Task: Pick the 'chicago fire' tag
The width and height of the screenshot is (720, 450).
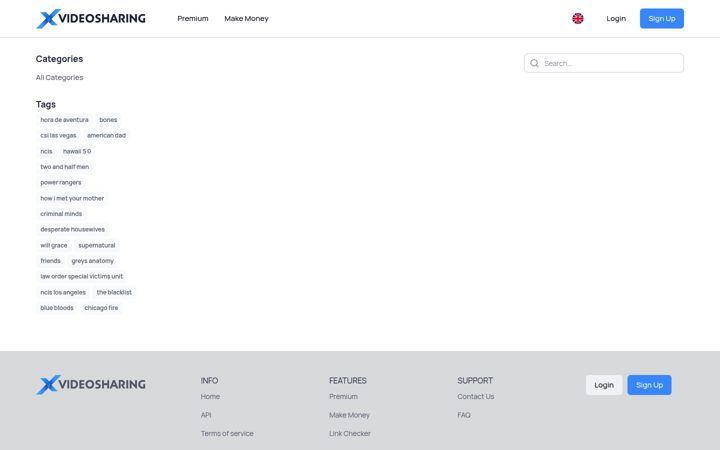Action: [x=101, y=308]
